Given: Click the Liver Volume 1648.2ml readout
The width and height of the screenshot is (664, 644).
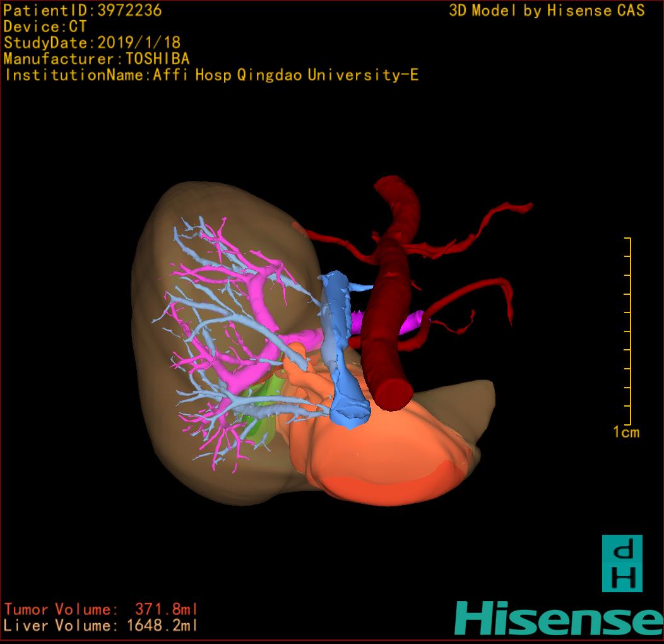Looking at the screenshot, I should point(101,626).
